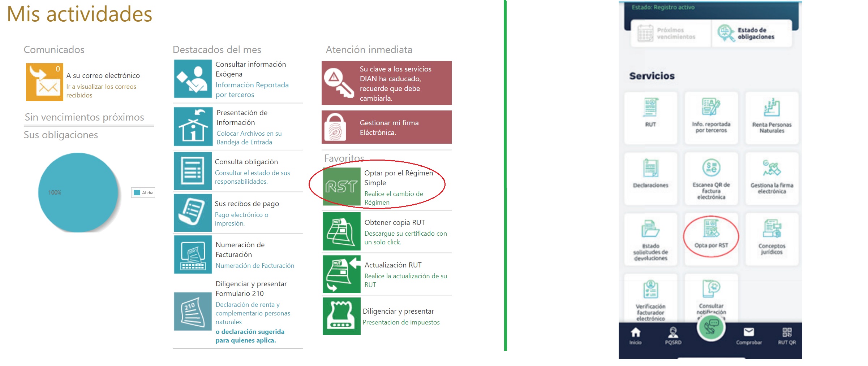This screenshot has height=366, width=868.
Task: Open the expired password warning banner
Action: (x=386, y=83)
